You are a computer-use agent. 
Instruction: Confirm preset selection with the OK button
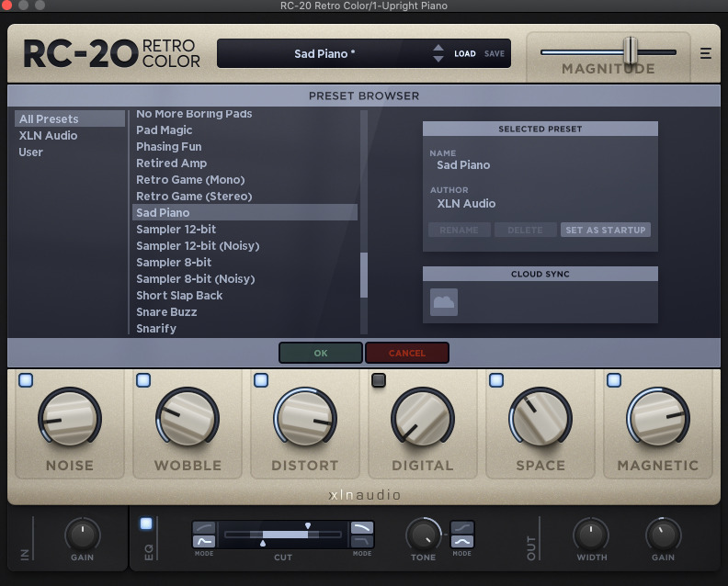(x=320, y=353)
